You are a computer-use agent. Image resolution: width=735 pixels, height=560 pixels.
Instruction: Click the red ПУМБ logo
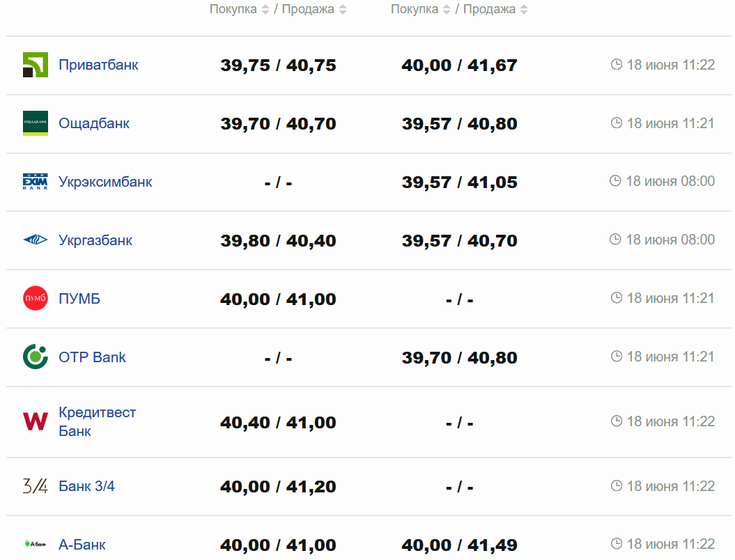[36, 299]
